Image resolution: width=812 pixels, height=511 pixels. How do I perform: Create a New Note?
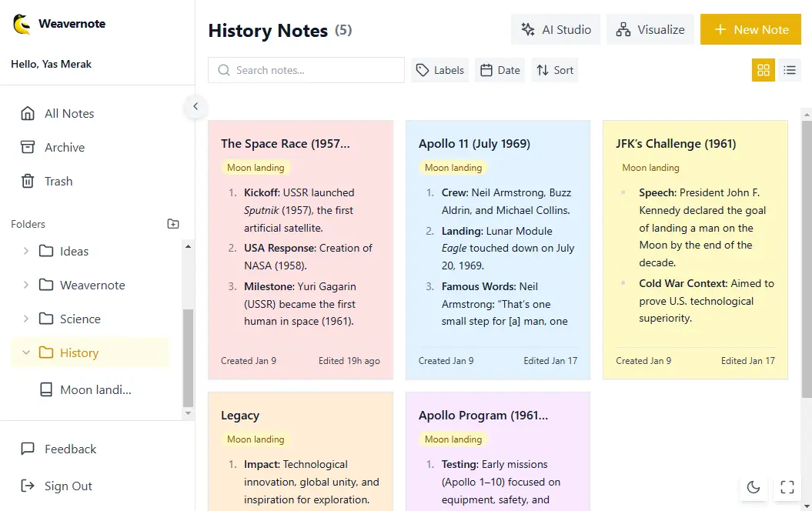coord(750,30)
